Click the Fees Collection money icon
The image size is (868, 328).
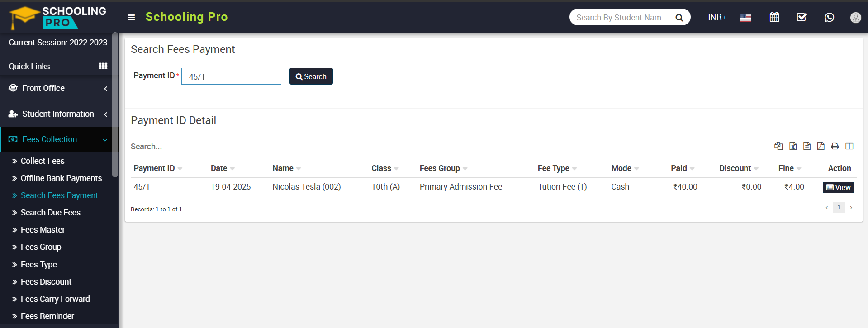tap(13, 139)
